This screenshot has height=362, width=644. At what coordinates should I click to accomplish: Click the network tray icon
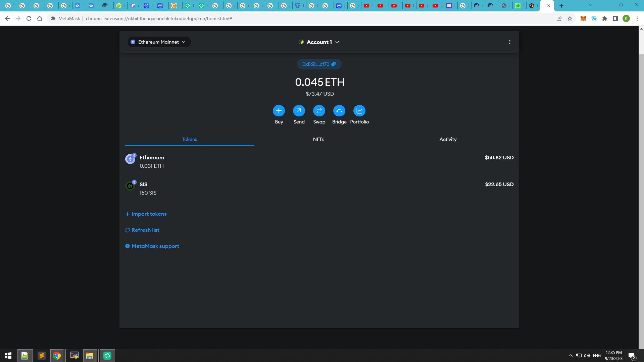tap(579, 356)
